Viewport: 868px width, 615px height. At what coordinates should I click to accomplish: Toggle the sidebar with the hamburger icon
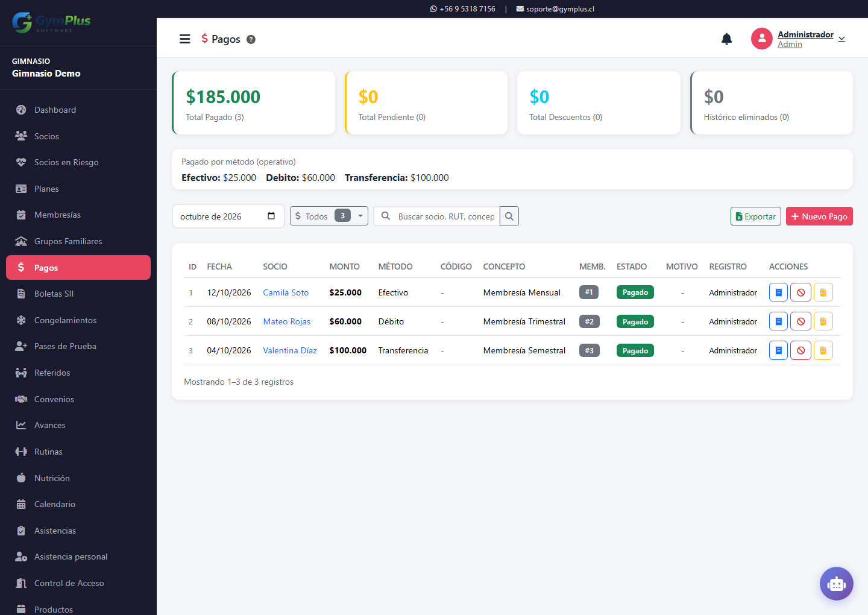click(185, 39)
